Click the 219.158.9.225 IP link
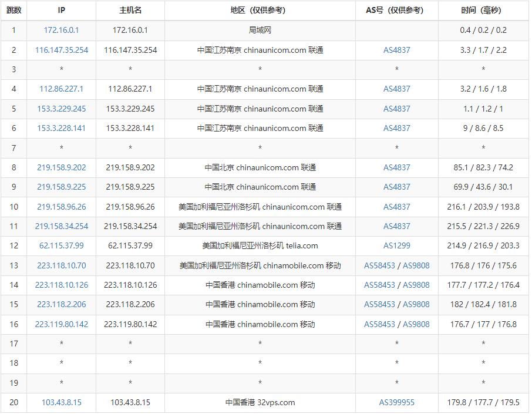 61,187
